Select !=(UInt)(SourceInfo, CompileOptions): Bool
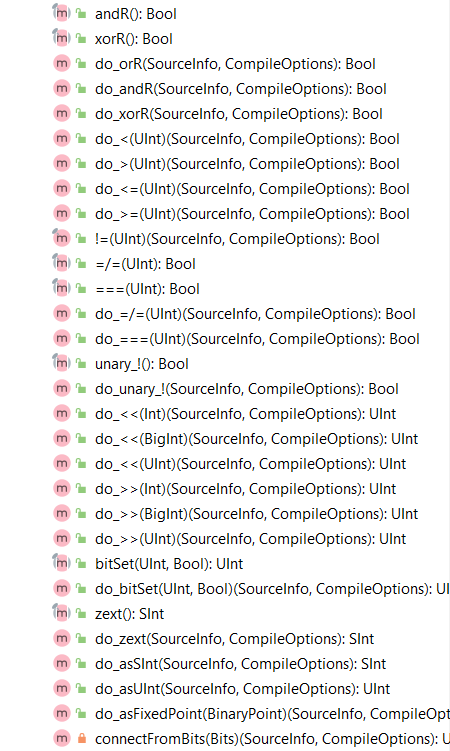This screenshot has width=450, height=751. [237, 239]
